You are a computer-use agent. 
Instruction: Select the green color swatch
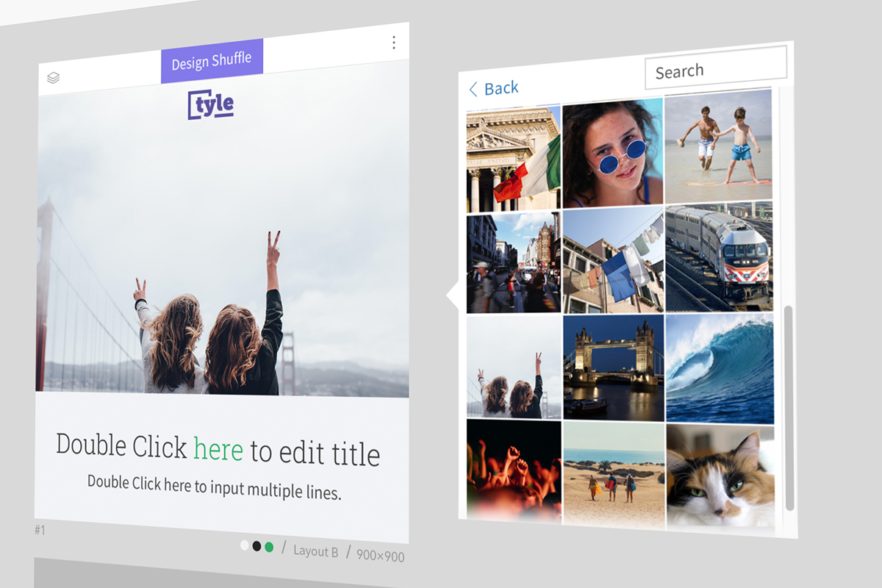[x=269, y=547]
